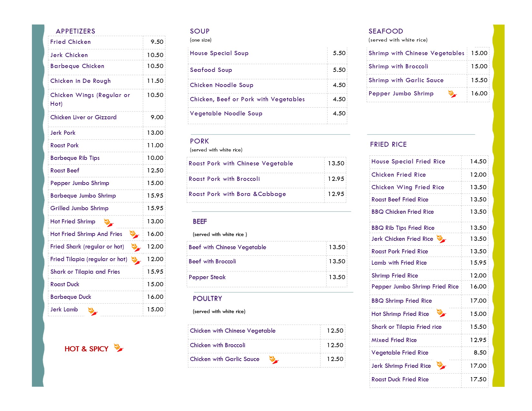Select the SEAFOOD section heading

[386, 31]
